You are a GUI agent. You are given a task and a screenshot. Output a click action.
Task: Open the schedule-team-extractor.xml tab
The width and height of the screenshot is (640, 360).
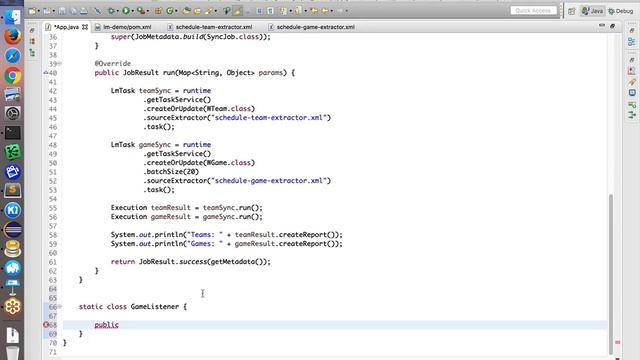point(213,27)
